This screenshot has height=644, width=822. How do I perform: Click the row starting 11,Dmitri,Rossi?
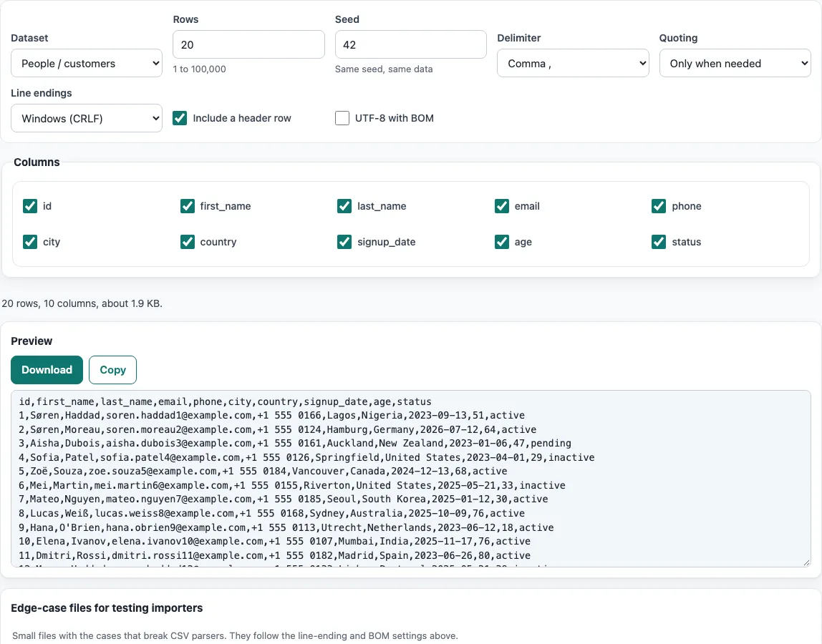point(275,555)
